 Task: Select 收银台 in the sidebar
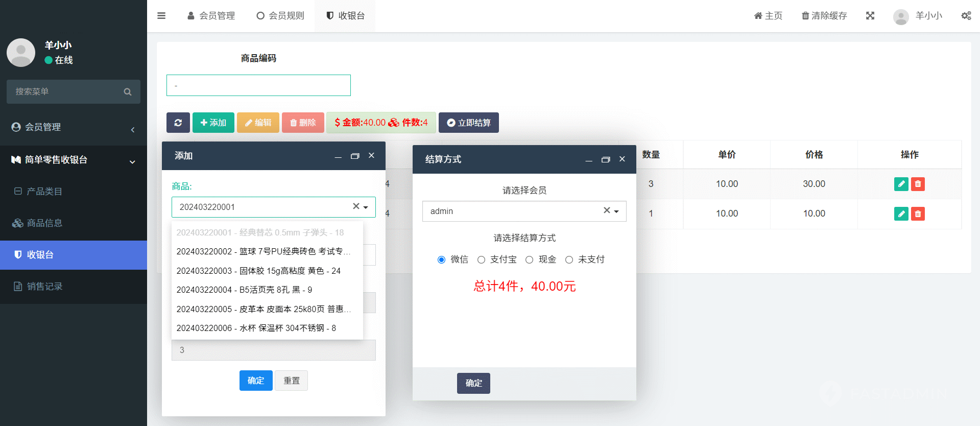coord(74,255)
